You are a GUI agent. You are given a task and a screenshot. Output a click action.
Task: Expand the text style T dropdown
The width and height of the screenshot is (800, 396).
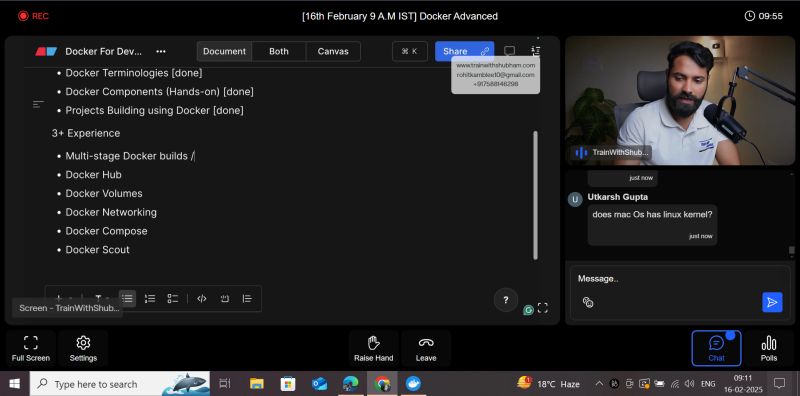(101, 299)
